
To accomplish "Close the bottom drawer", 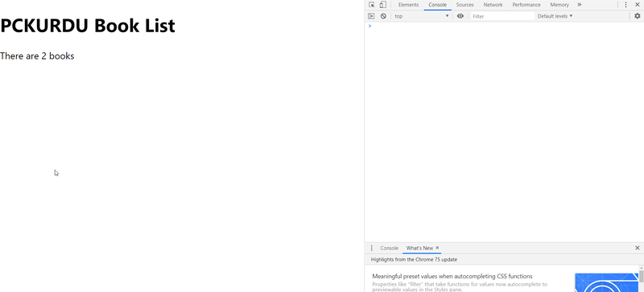I will [638, 248].
